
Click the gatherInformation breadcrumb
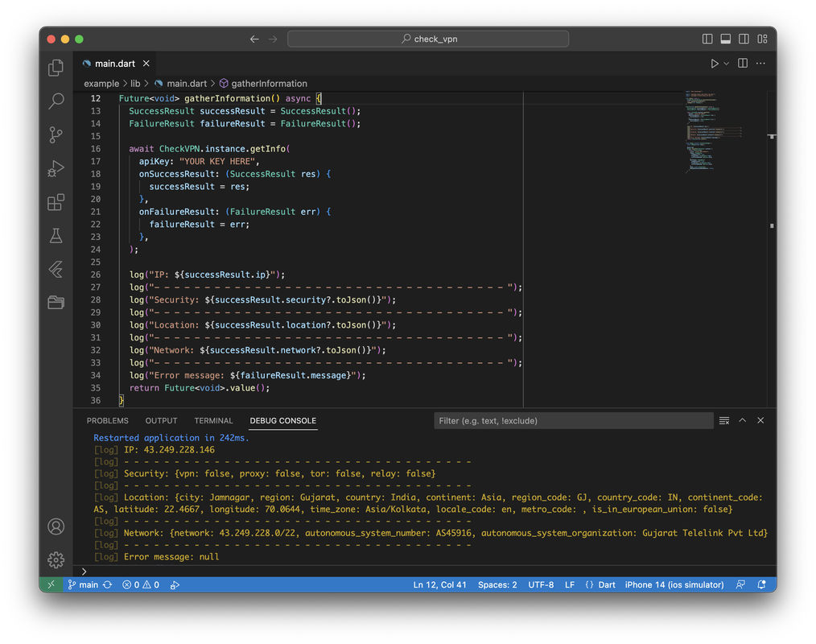263,84
